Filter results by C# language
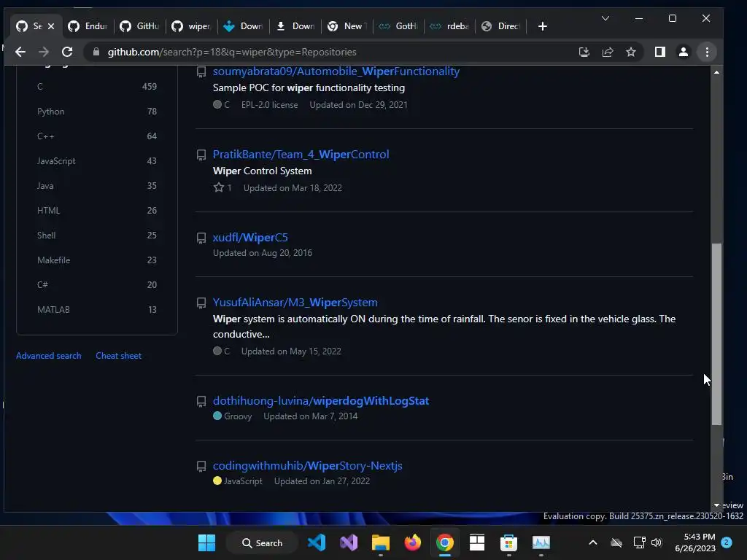747x560 pixels. pyautogui.click(x=97, y=284)
